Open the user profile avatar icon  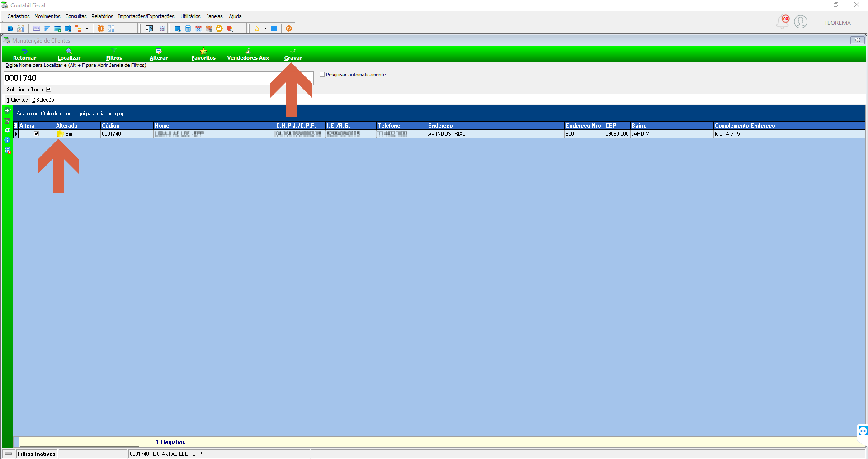801,22
